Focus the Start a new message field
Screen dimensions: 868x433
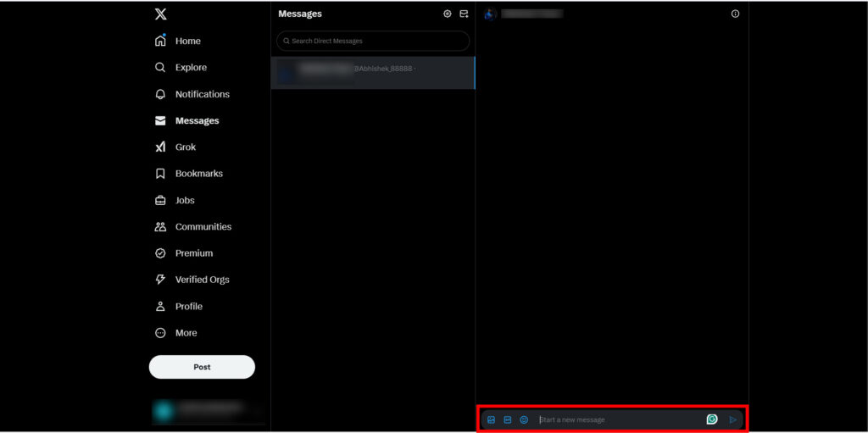(x=619, y=419)
